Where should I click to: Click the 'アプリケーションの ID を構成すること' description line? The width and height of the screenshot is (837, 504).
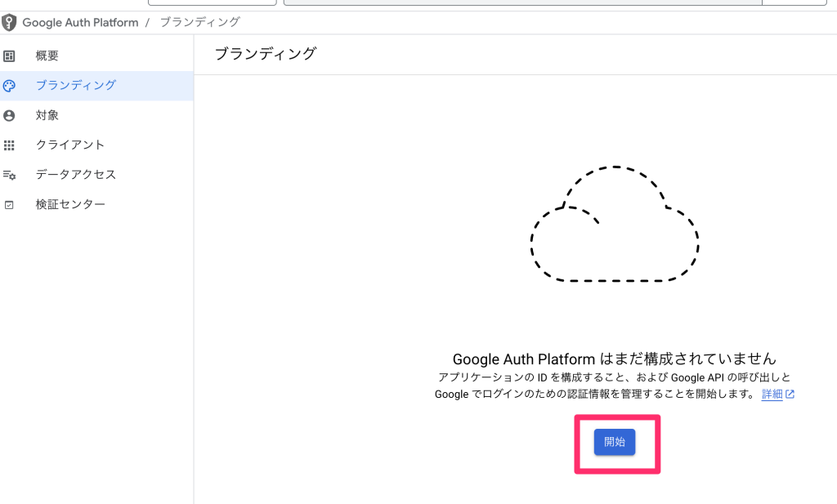(615, 377)
